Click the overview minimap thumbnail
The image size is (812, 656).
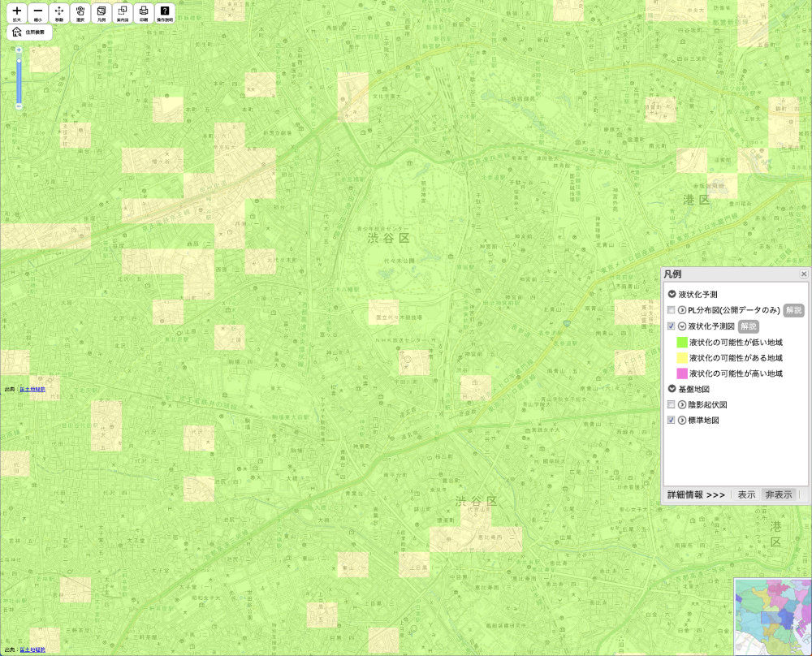[x=772, y=616]
